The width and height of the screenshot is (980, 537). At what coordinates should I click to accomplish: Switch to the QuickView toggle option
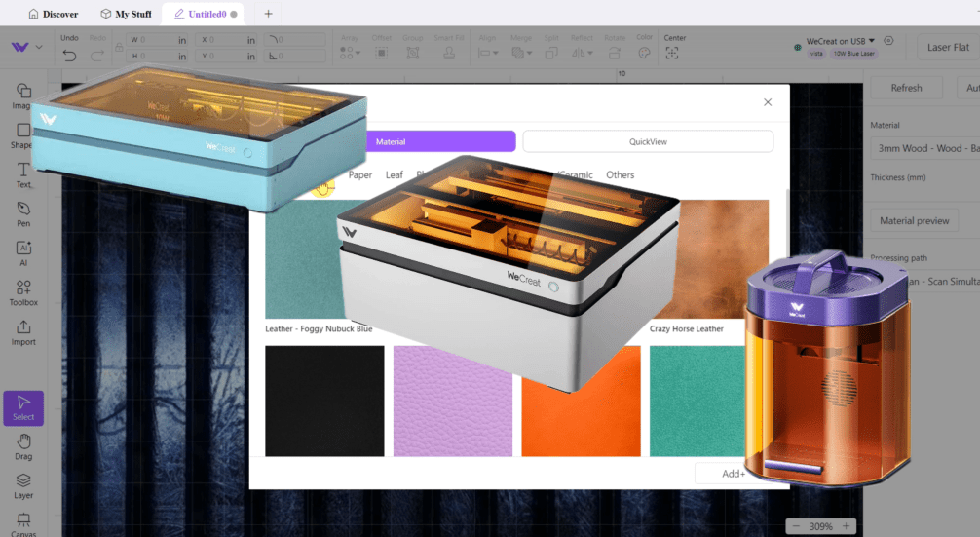click(x=648, y=141)
